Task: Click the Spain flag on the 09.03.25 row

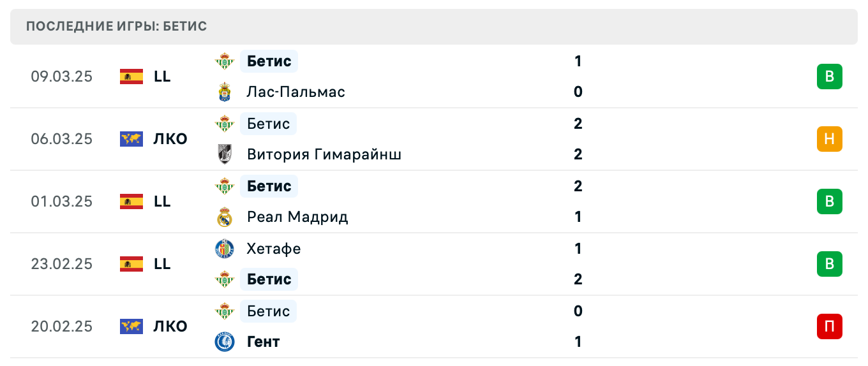Action: [131, 77]
